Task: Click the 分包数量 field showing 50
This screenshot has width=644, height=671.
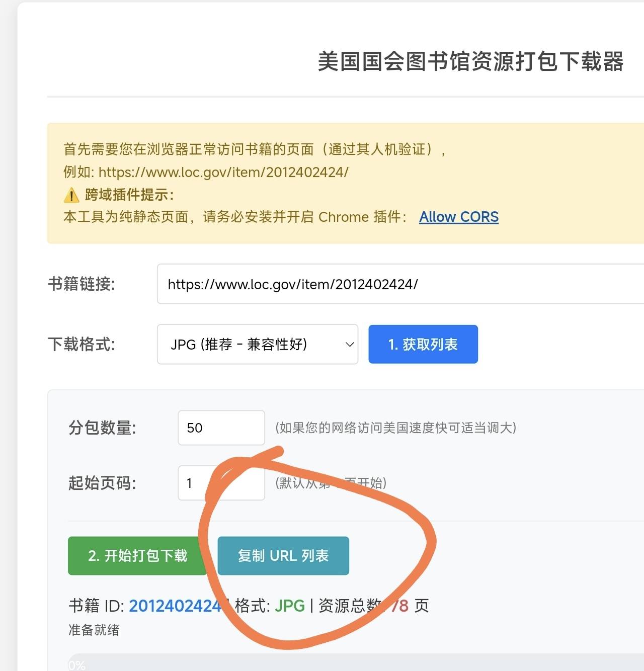Action: [x=221, y=428]
